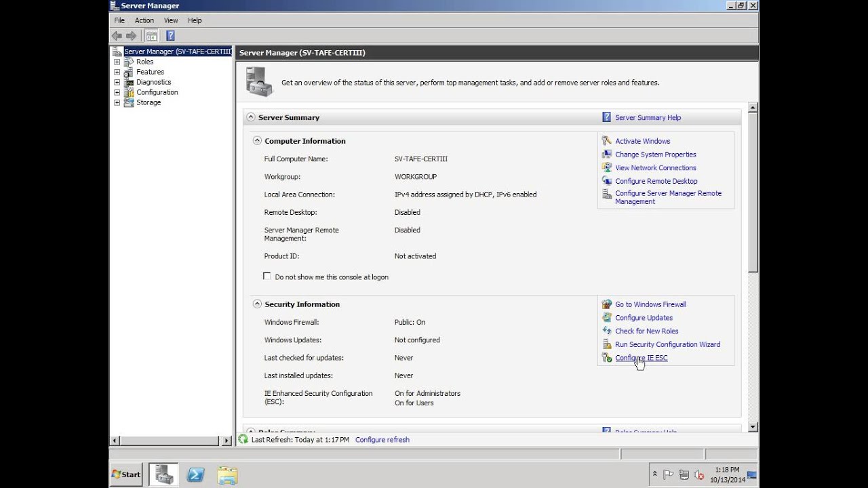Viewport: 868px width, 488px height.
Task: Select the Server Manager (SV-TAFE-CERTIII) root node
Action: 178,52
